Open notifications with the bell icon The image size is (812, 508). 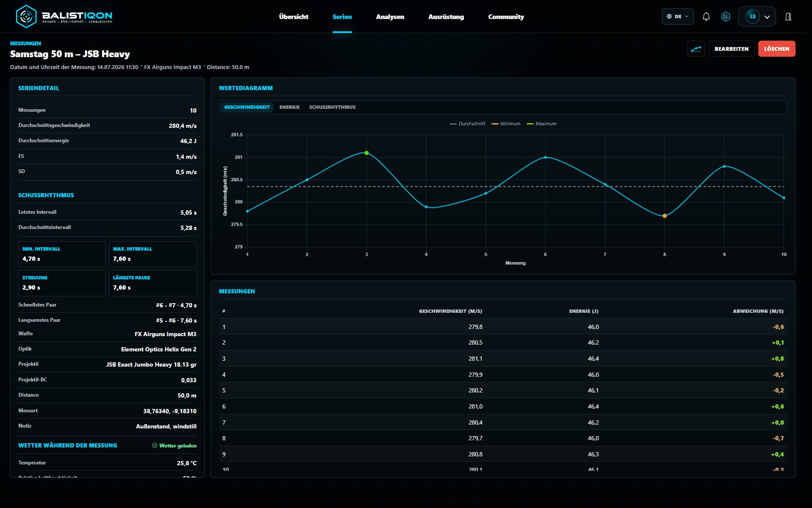(706, 17)
